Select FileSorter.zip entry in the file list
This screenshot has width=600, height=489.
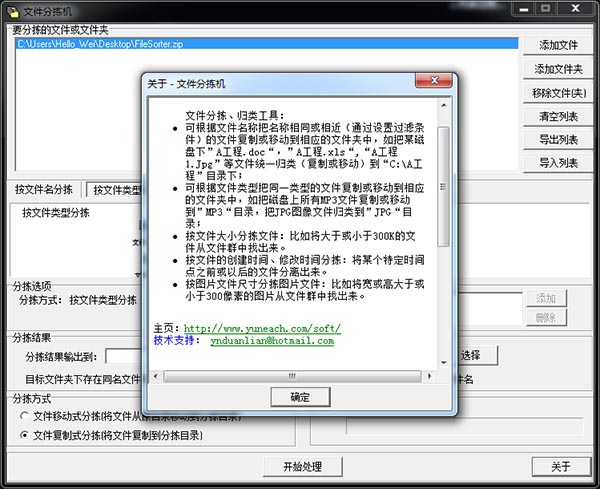[x=267, y=44]
